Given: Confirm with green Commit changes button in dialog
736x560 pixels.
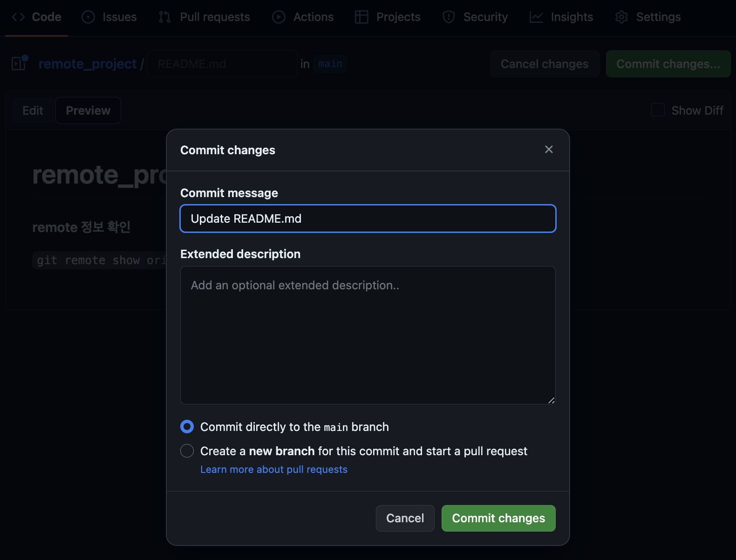Looking at the screenshot, I should 498,518.
